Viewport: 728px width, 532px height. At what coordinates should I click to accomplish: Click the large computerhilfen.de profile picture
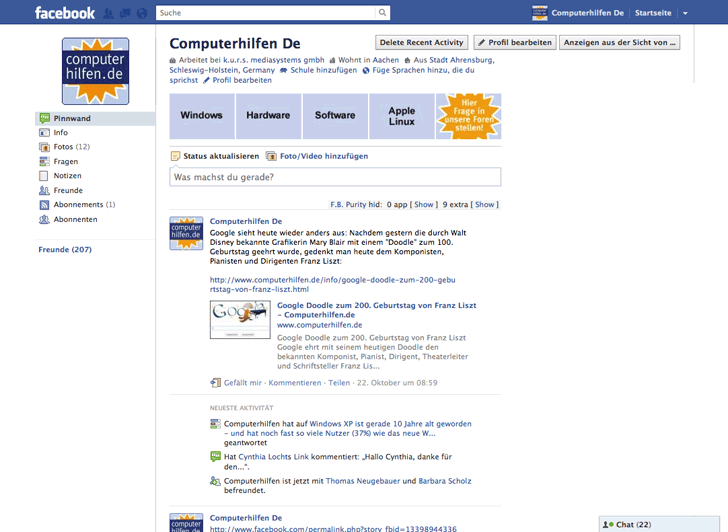pyautogui.click(x=96, y=71)
